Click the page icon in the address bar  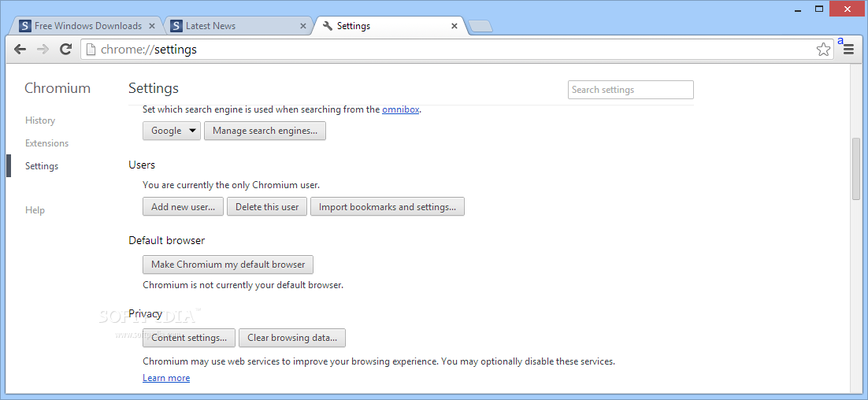tap(91, 50)
